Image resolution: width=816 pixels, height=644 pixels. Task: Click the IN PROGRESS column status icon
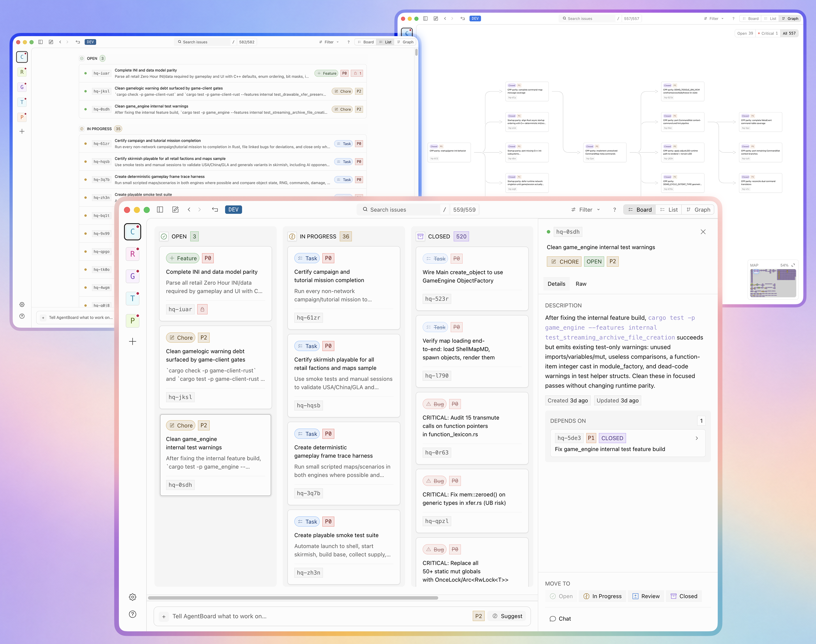pyautogui.click(x=292, y=236)
